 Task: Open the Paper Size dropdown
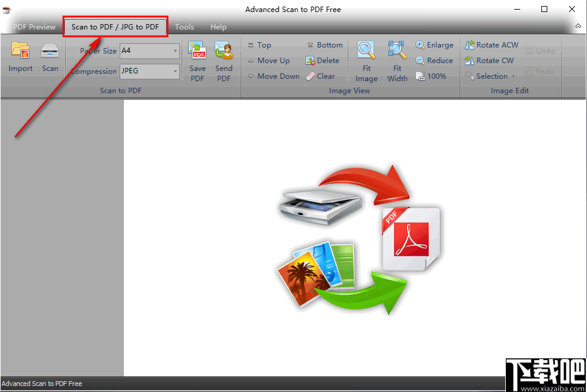(174, 51)
